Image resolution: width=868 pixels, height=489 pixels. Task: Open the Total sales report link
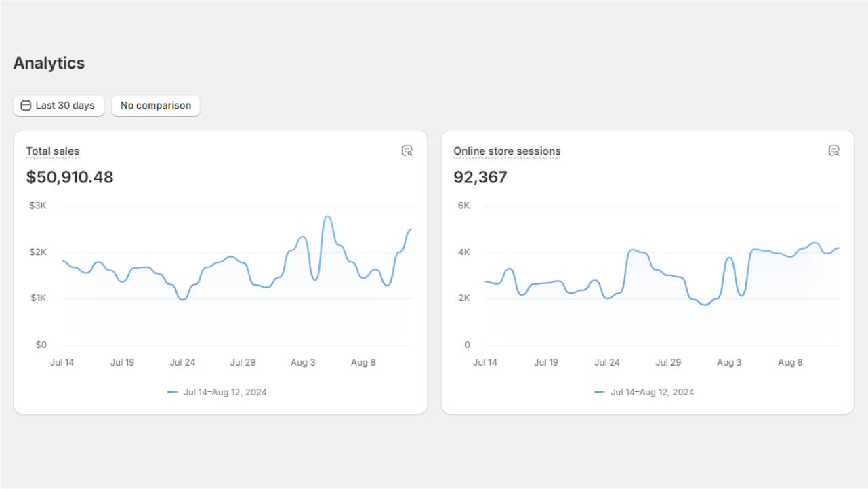pos(53,151)
